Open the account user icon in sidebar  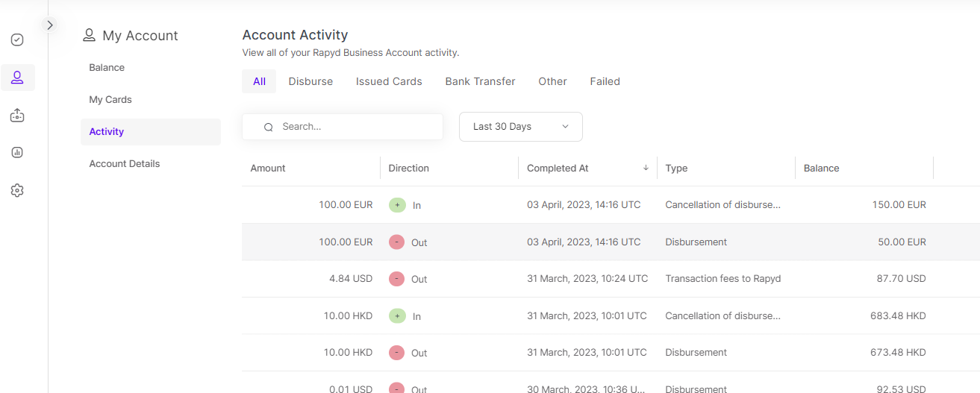17,77
